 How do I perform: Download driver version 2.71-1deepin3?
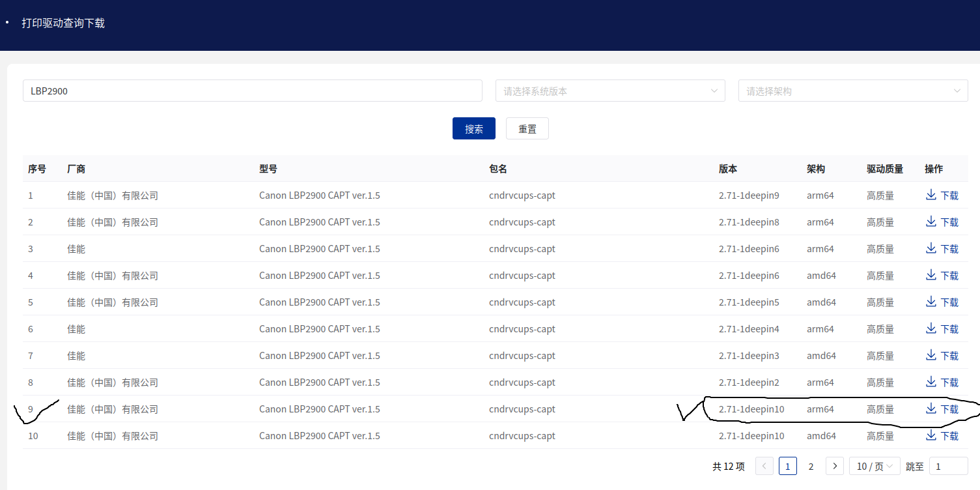(x=942, y=356)
